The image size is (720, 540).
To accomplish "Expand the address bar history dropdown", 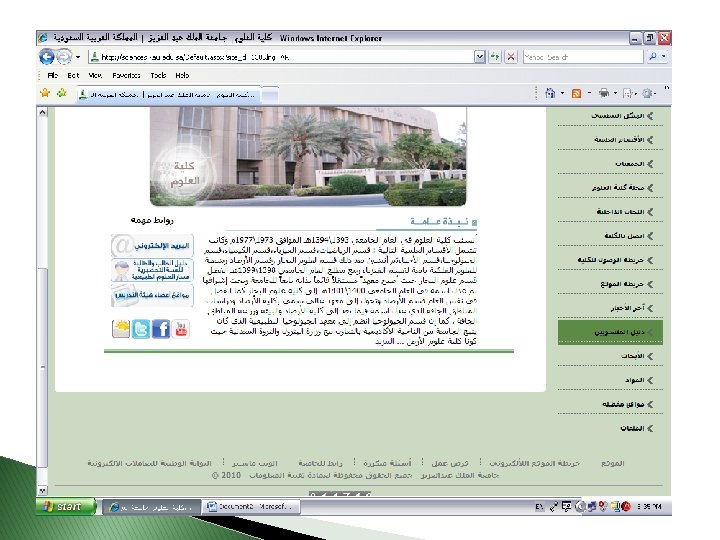I will click(480, 57).
